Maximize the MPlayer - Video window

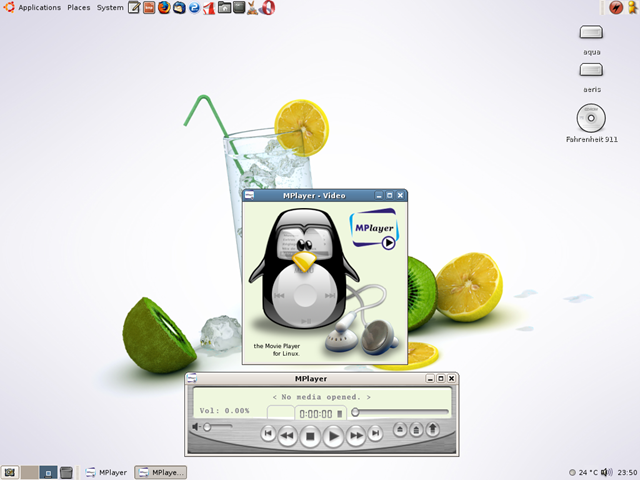[390, 196]
